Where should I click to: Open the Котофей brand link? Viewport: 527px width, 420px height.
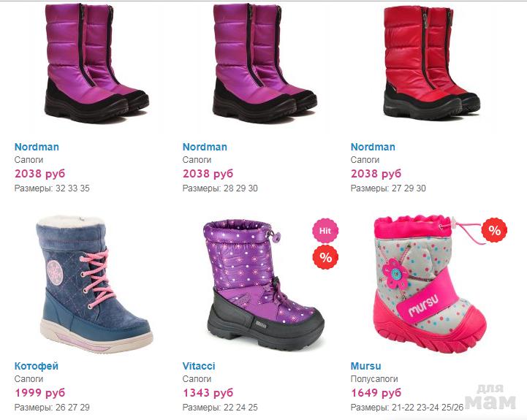pyautogui.click(x=37, y=366)
